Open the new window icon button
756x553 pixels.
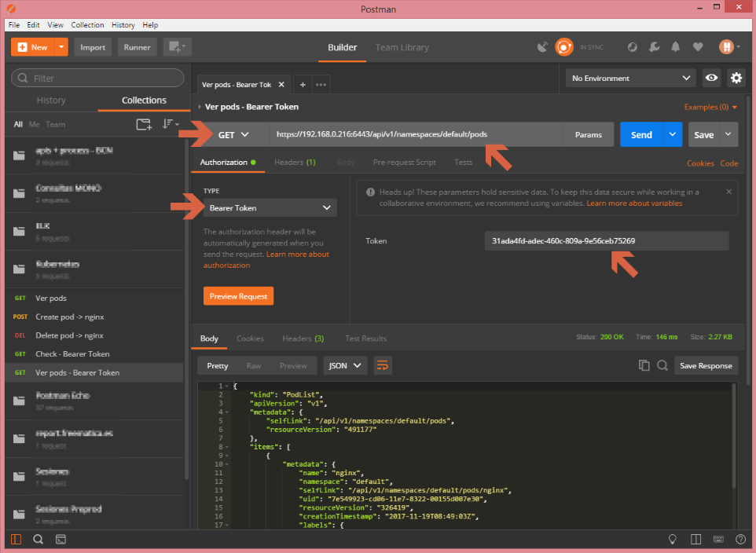pyautogui.click(x=177, y=47)
